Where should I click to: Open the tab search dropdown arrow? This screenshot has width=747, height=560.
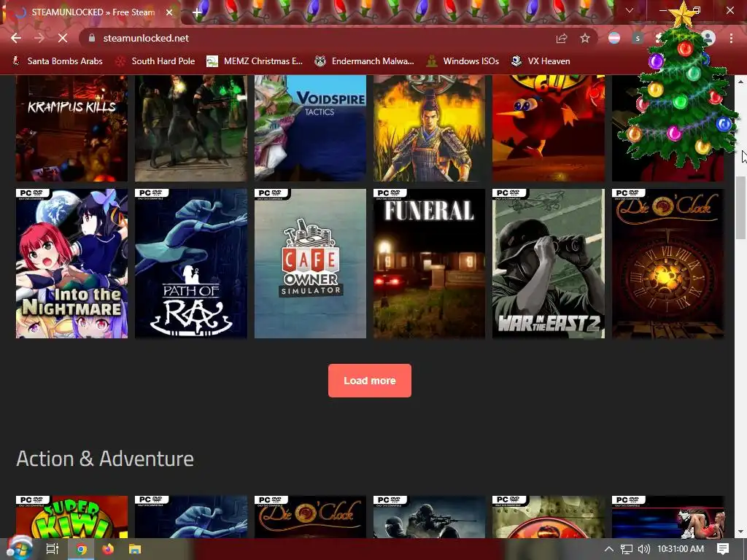(x=630, y=10)
